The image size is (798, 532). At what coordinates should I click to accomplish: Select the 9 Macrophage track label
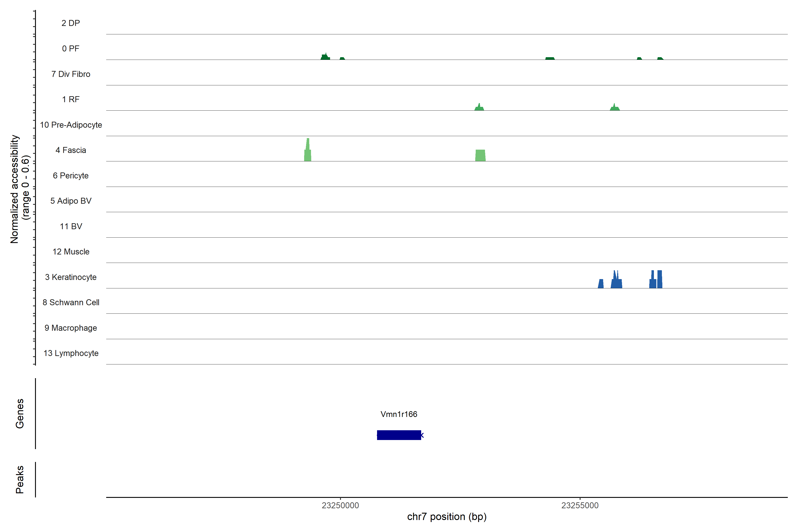70,328
